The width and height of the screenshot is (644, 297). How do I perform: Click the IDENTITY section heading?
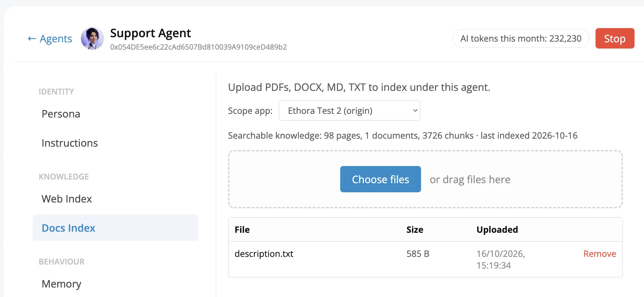(x=56, y=92)
